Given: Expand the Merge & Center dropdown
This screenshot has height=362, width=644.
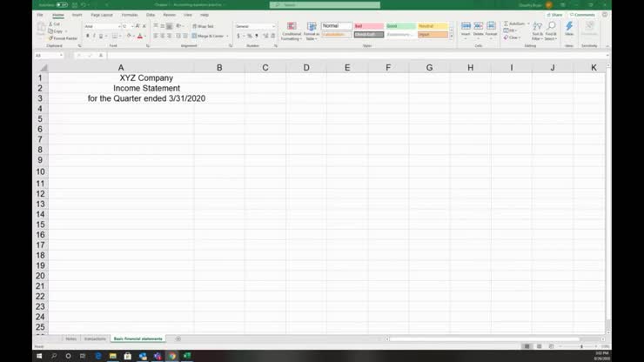Looking at the screenshot, I should pos(226,36).
